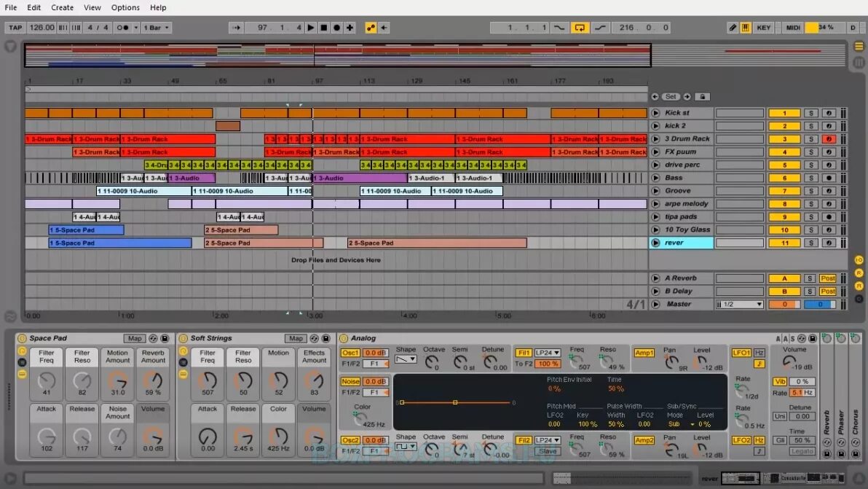Click the MIDI arrangement overdub plus icon
The width and height of the screenshot is (868, 489).
(349, 27)
